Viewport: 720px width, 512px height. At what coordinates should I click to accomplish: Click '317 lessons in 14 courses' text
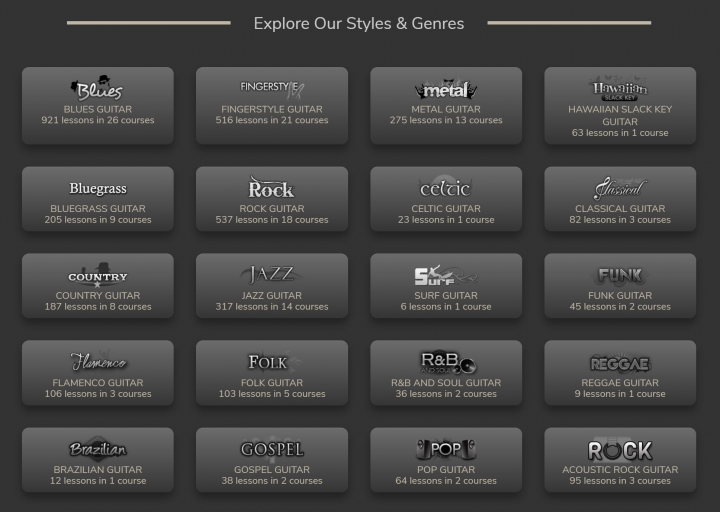coord(272,307)
